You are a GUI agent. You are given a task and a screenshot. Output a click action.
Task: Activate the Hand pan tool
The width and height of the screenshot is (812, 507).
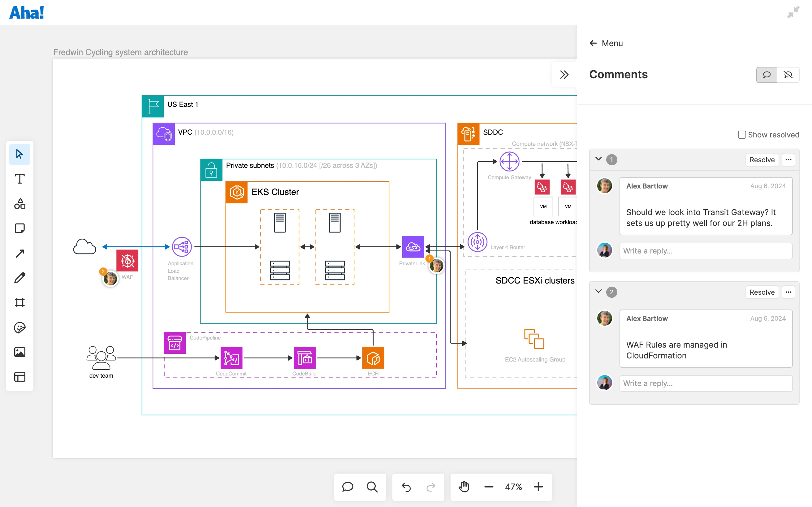coord(464,487)
